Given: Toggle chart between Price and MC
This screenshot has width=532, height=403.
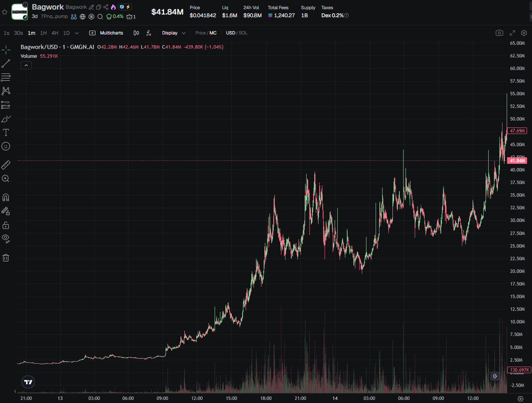Looking at the screenshot, I should click(x=206, y=33).
